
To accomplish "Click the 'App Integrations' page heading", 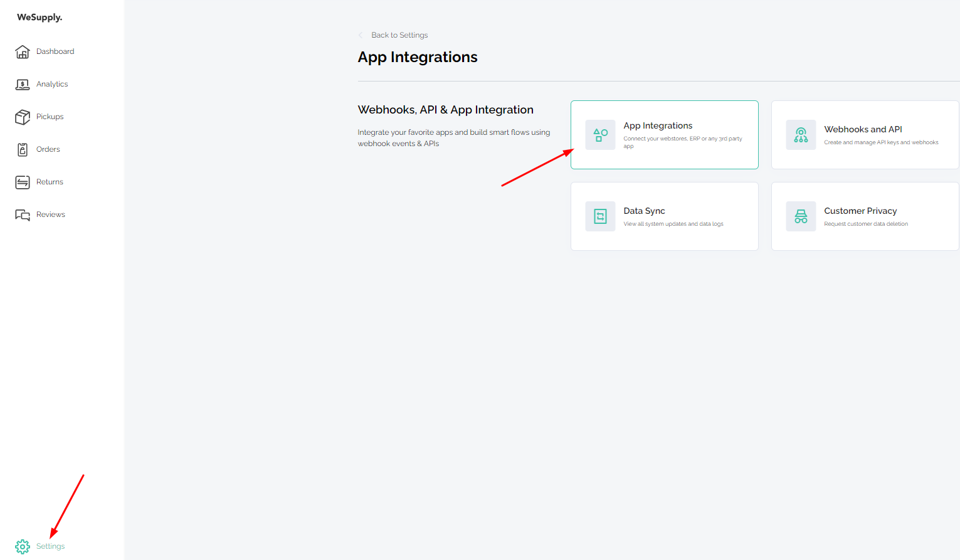I will pos(418,57).
